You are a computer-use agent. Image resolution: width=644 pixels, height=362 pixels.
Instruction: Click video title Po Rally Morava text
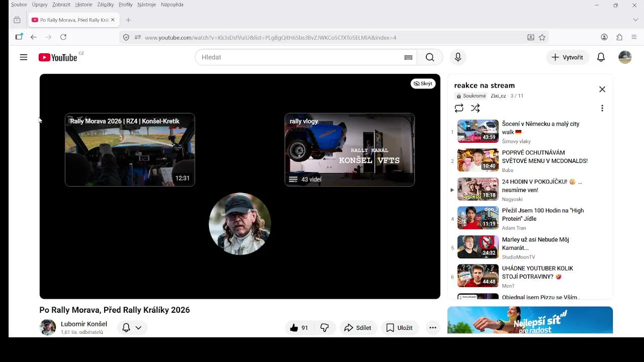click(x=115, y=310)
